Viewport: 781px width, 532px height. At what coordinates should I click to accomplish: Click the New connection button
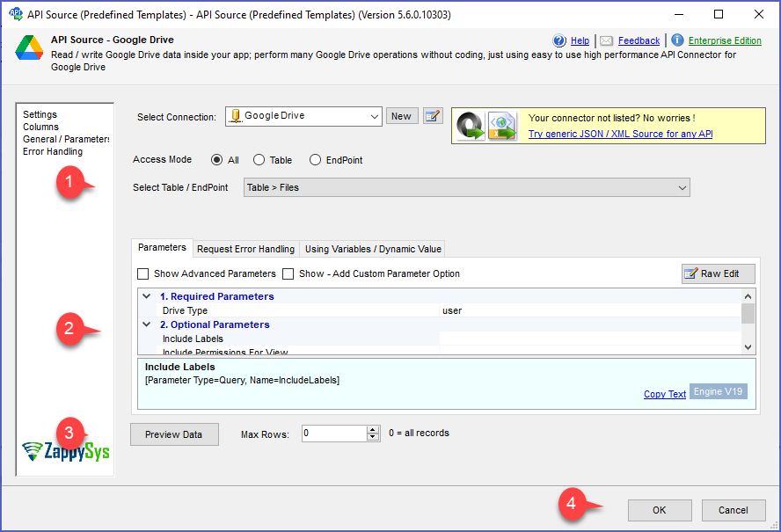[402, 116]
